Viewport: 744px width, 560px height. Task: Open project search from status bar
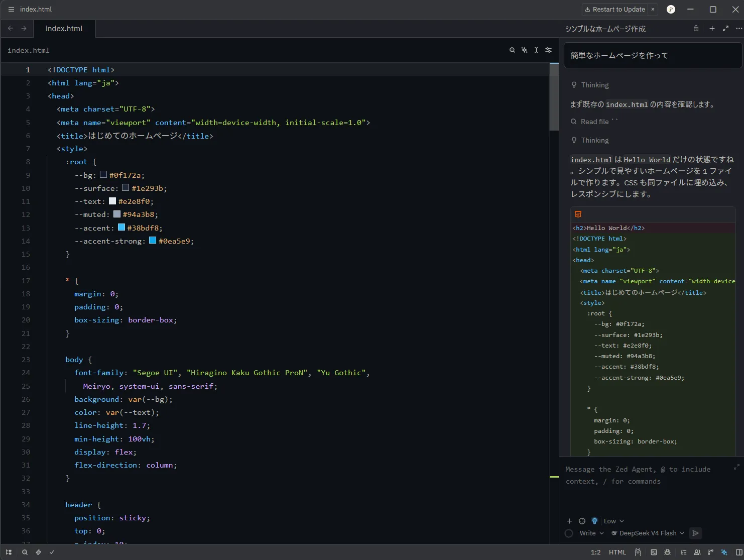point(25,552)
